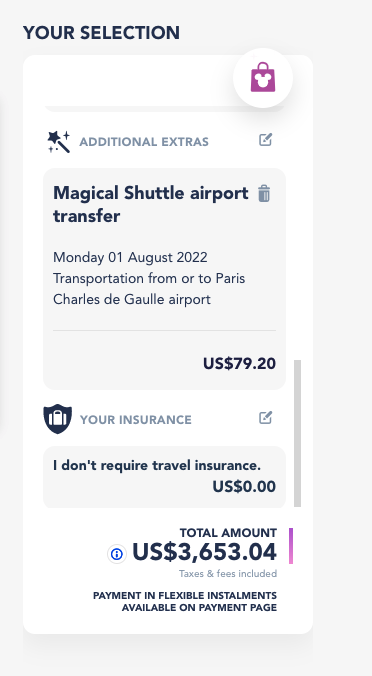Delete the Magical Shuttle airport transfer

coord(264,194)
